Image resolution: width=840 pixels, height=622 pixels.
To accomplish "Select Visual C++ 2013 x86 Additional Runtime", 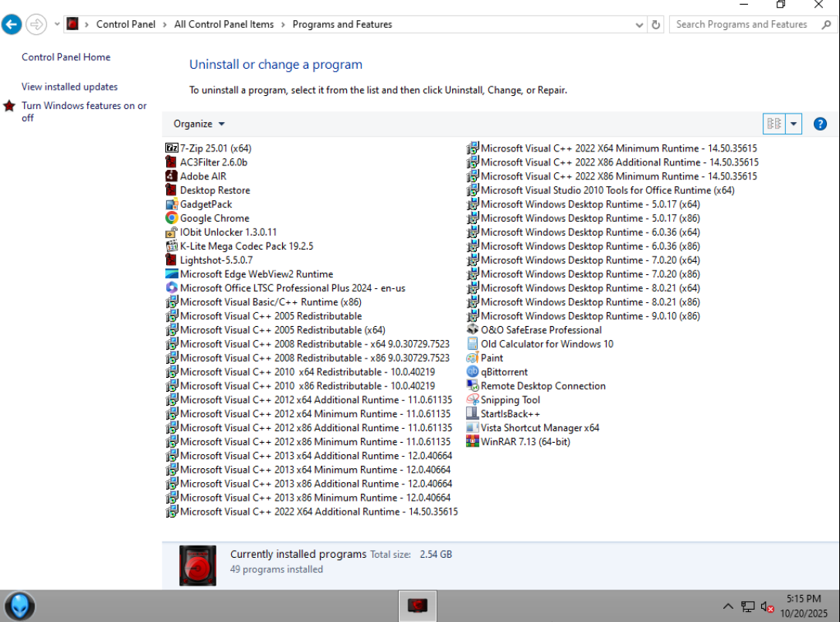I will [x=309, y=483].
